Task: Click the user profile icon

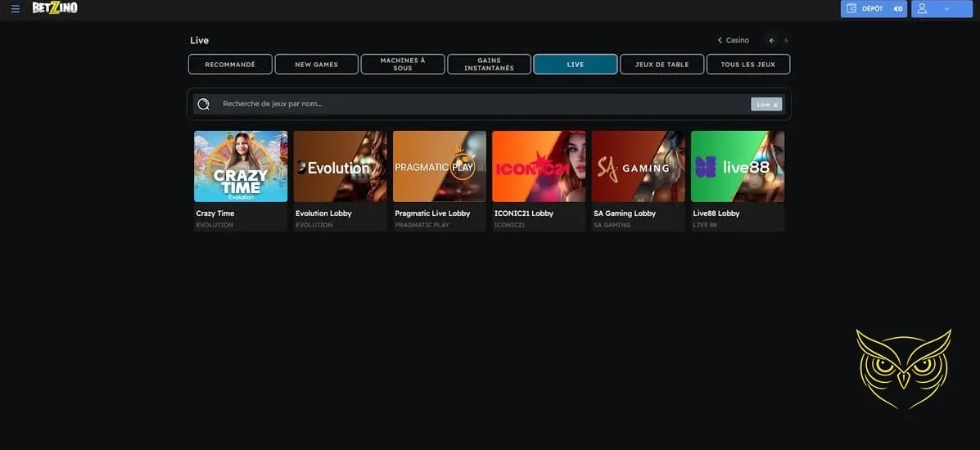Action: [x=923, y=8]
